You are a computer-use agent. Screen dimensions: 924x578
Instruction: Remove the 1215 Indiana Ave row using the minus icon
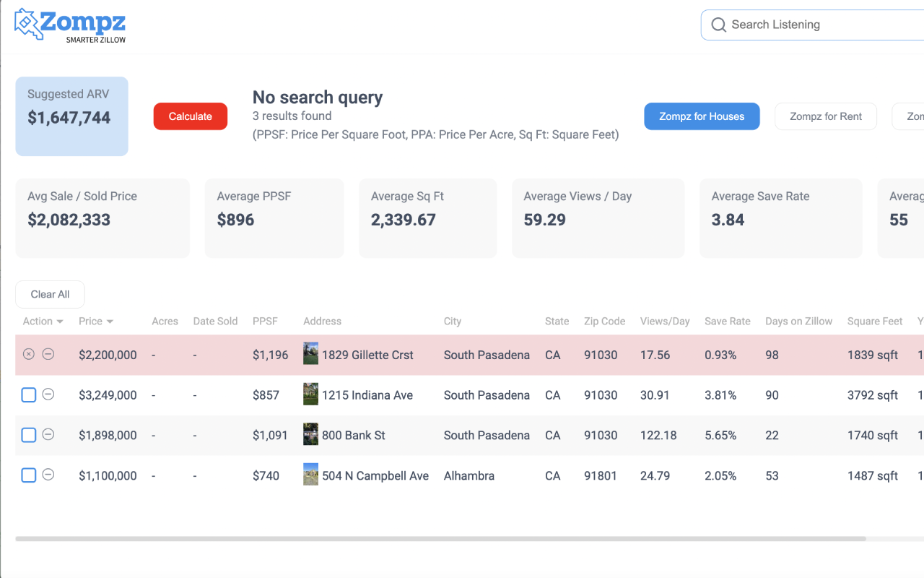click(48, 394)
